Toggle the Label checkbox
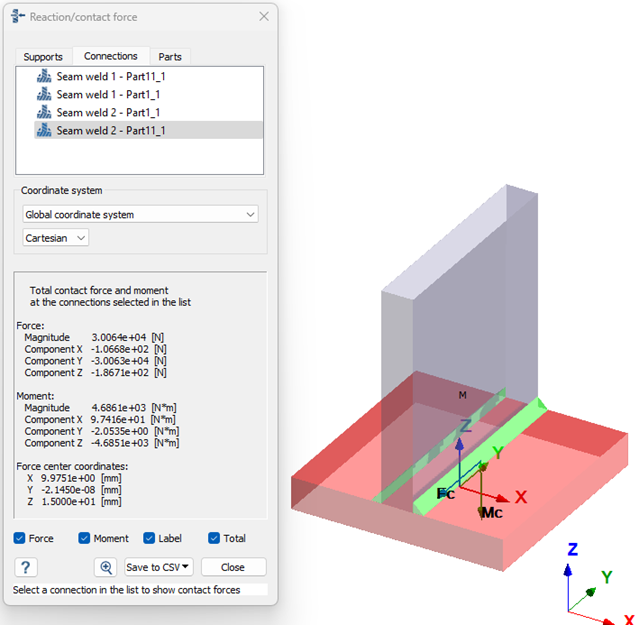The height and width of the screenshot is (625, 639). (149, 538)
